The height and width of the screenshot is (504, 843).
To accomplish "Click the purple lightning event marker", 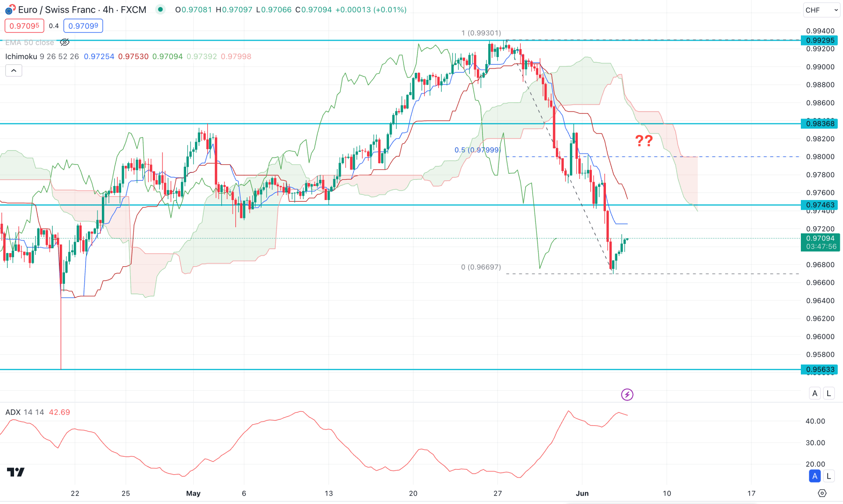I will pos(627,395).
